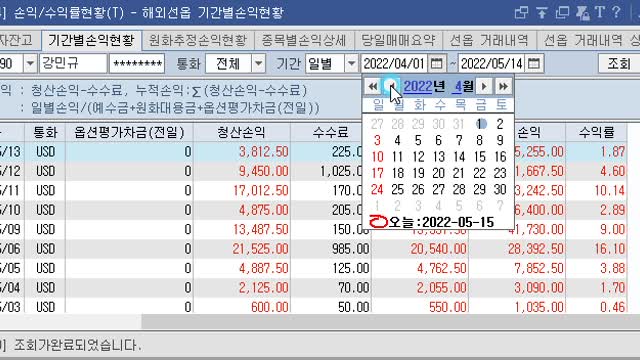Select April 13 in the calendar
The width and height of the screenshot is (640, 360).
tap(439, 156)
